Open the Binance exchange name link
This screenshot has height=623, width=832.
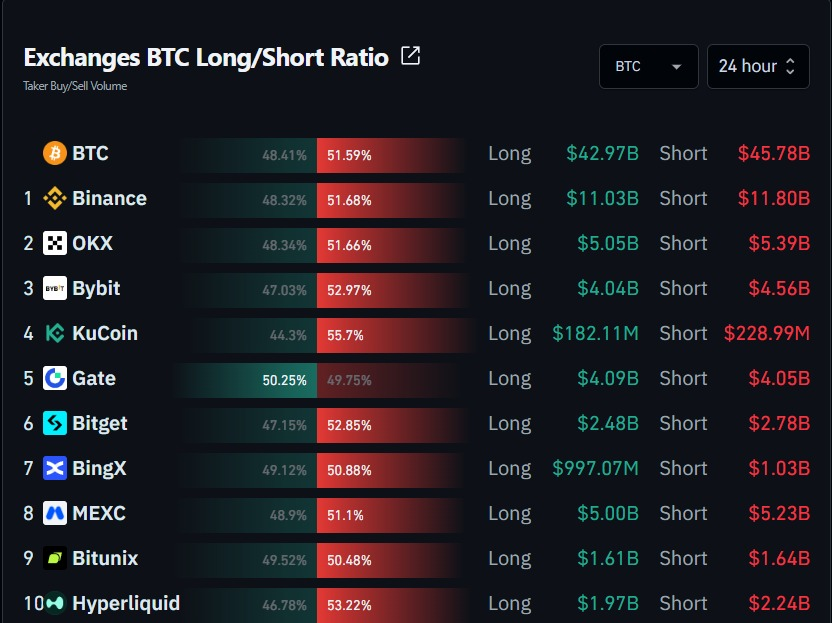(109, 198)
